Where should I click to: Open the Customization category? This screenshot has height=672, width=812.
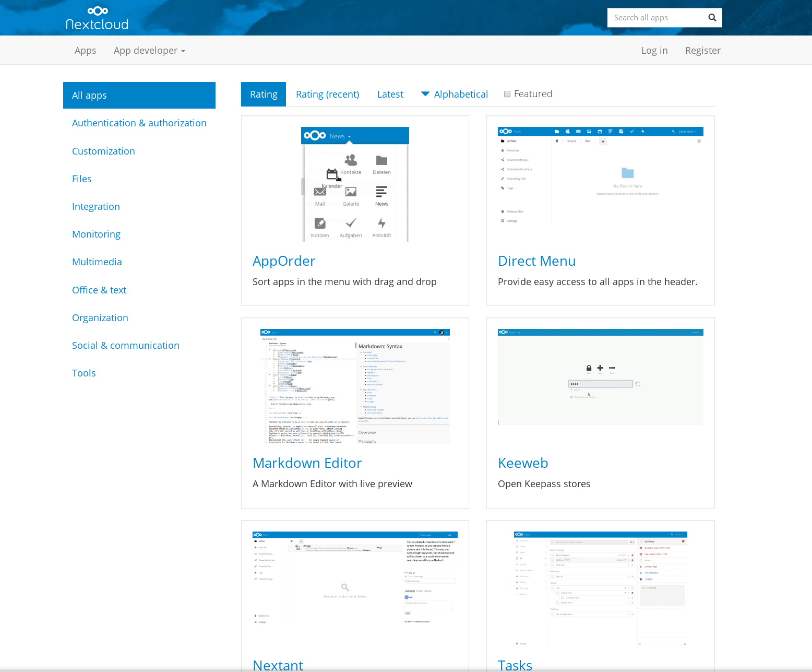[103, 151]
